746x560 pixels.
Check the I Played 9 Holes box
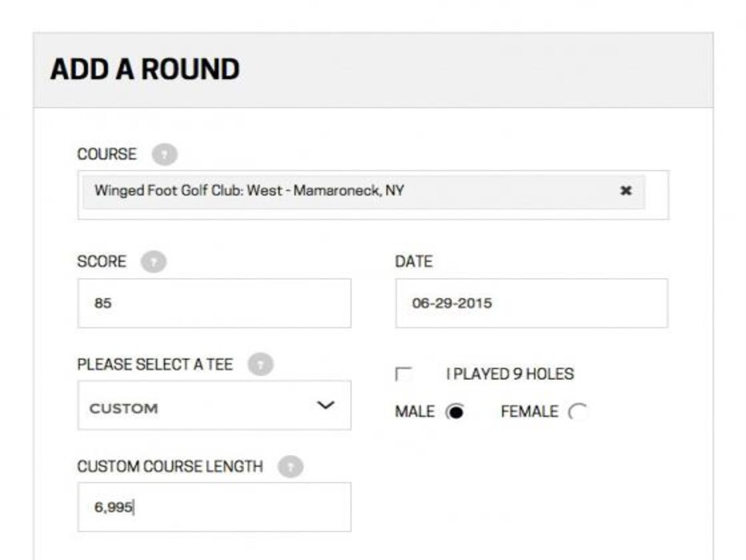coord(403,374)
